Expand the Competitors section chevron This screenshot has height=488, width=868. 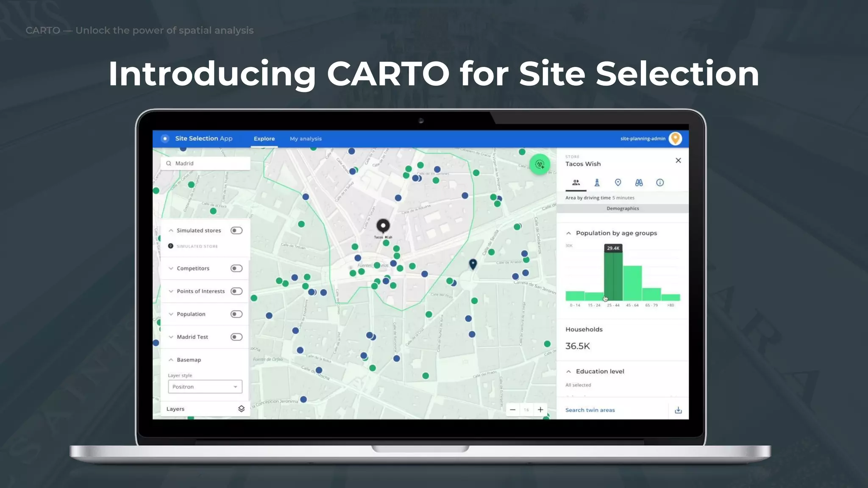[x=171, y=269]
